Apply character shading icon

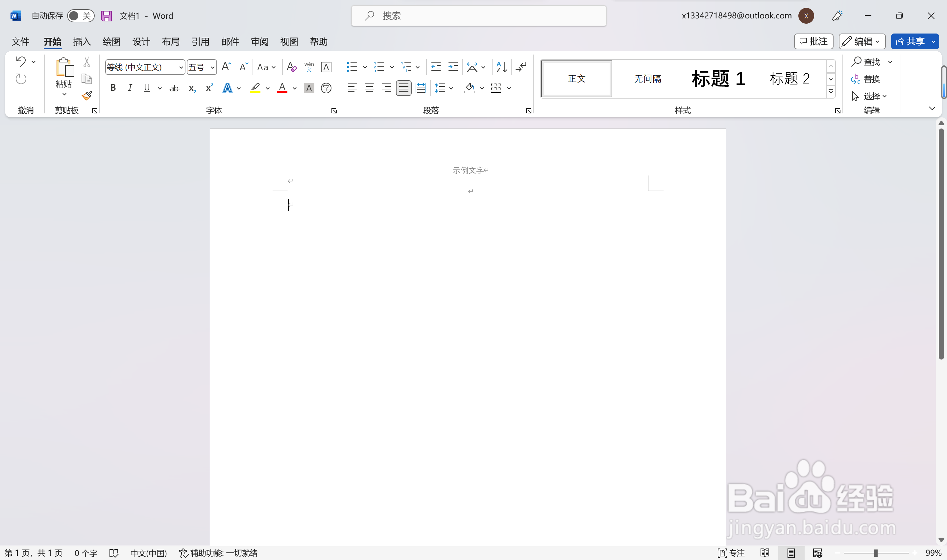309,88
